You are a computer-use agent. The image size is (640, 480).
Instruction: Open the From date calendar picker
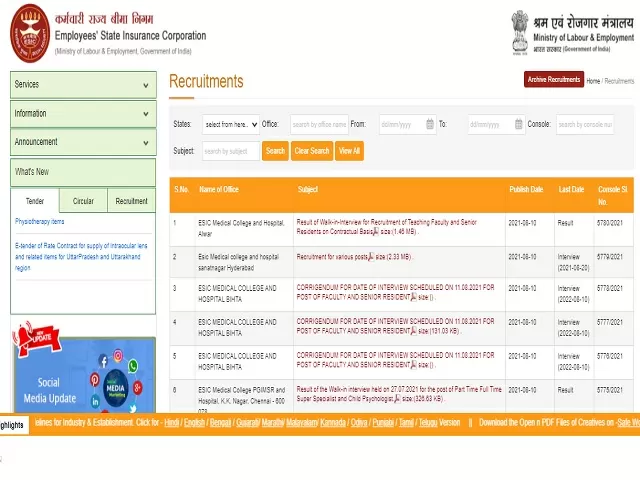pos(430,125)
